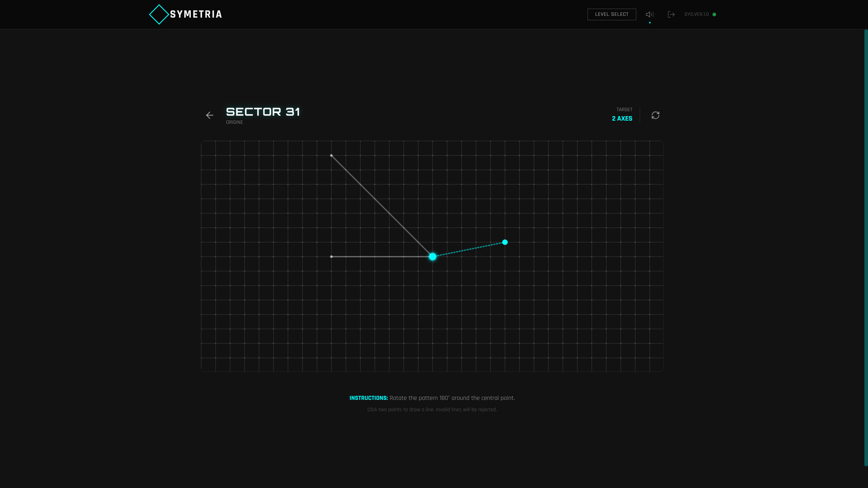Click the 2 AXES target indicator
This screenshot has height=488, width=868.
coord(622,118)
